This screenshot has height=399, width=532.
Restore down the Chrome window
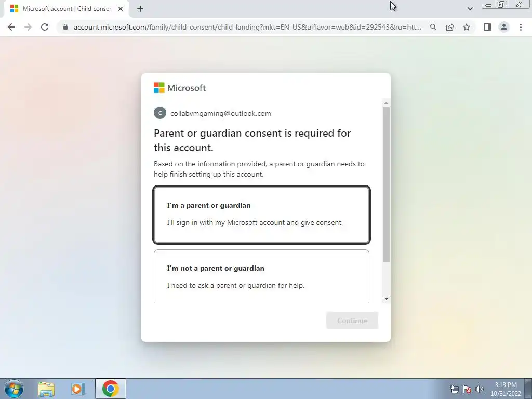(501, 5)
